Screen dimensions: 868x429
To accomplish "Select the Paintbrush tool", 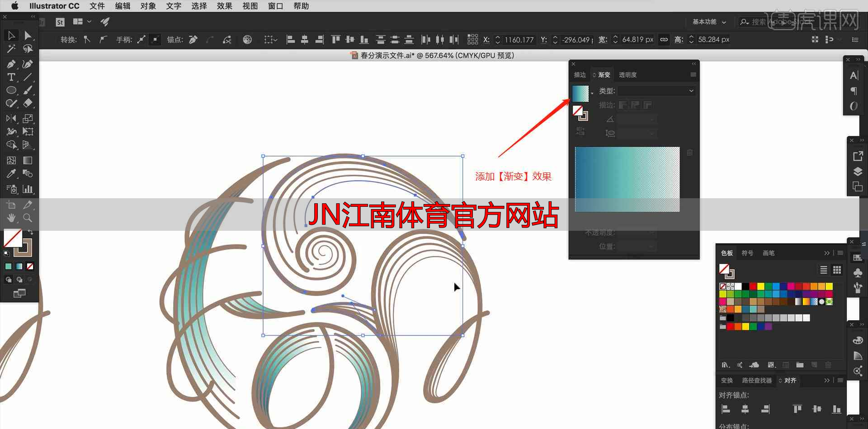I will [28, 90].
